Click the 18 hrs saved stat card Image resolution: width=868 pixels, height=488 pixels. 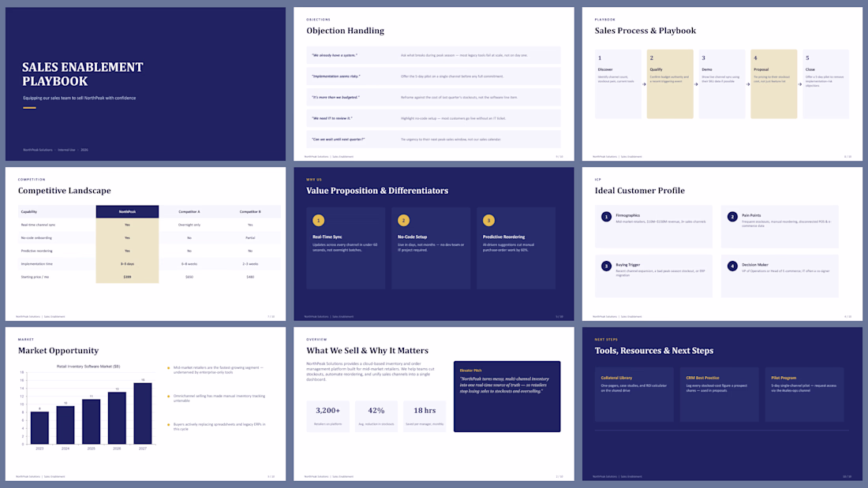coord(425,416)
